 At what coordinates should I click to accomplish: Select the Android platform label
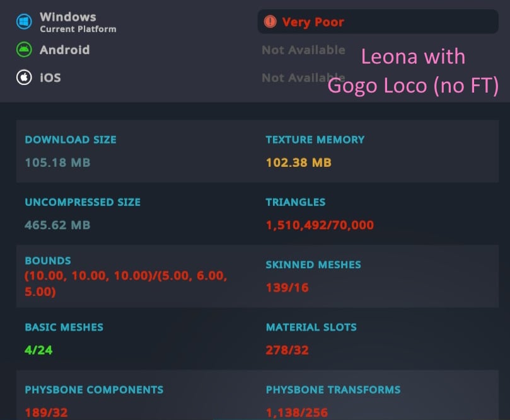(65, 50)
